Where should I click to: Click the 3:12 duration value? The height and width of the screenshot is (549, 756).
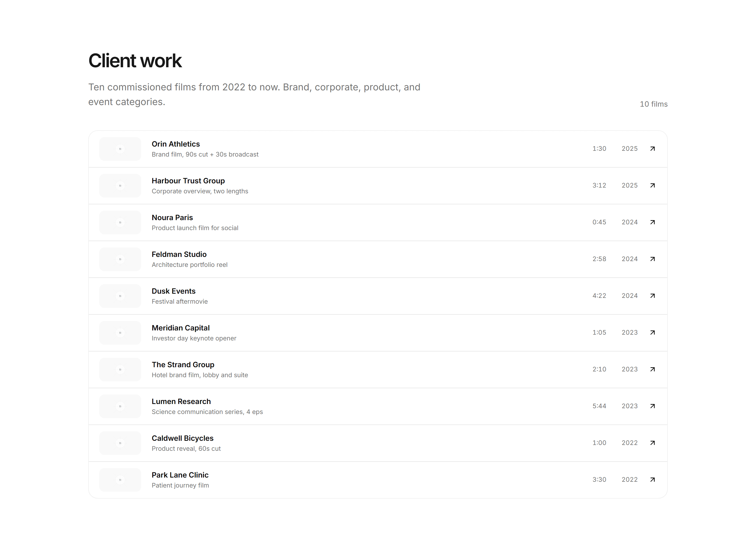click(599, 185)
